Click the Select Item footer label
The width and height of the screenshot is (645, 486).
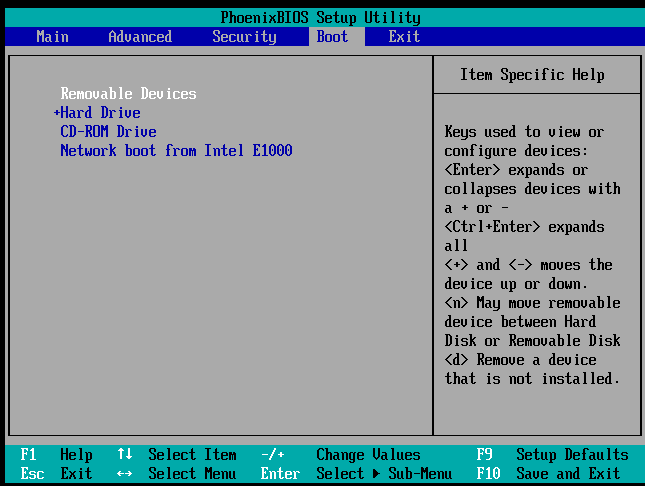point(193,455)
